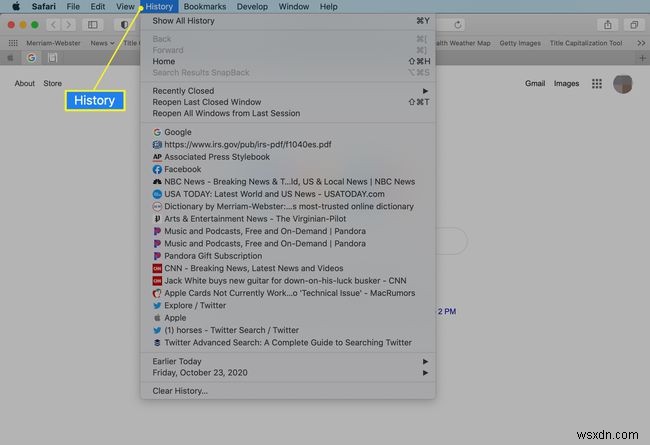Open the favorites grid icon in bookmarks bar
The height and width of the screenshot is (445, 650).
pos(13,43)
